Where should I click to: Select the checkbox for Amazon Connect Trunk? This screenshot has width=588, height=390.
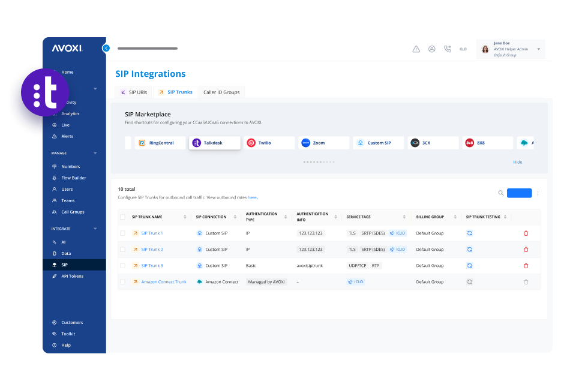pyautogui.click(x=123, y=281)
